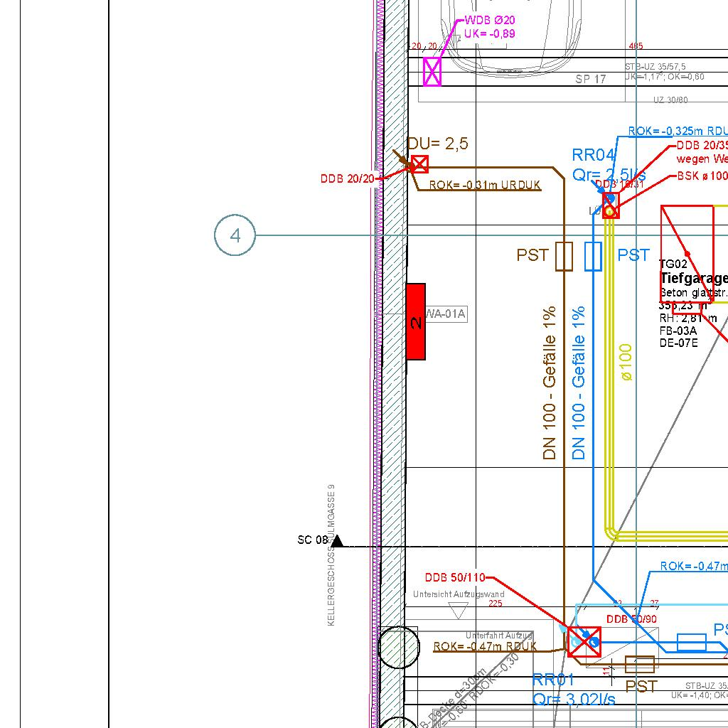The height and width of the screenshot is (728, 728).
Task: Select the SP 17 parking space label
Action: tap(590, 79)
